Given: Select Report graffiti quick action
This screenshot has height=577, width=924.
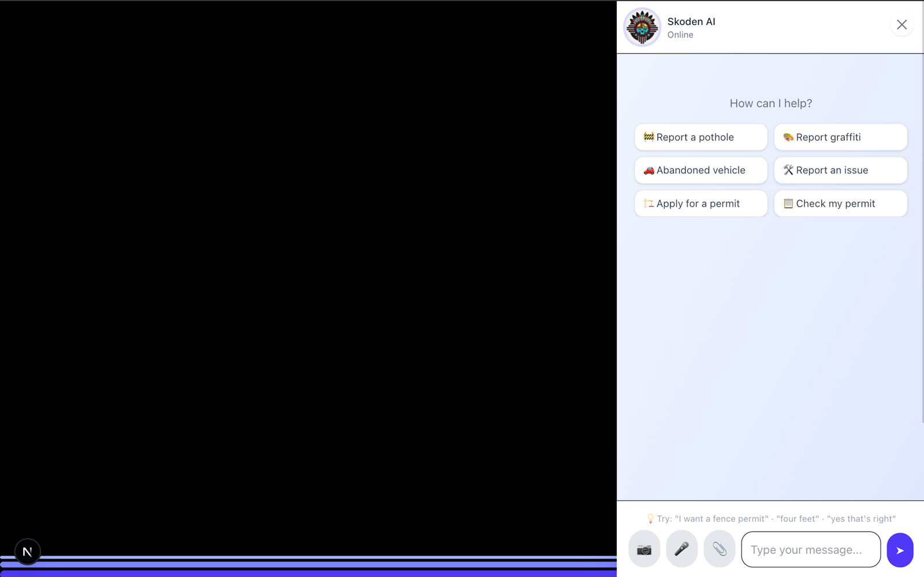Looking at the screenshot, I should point(840,137).
